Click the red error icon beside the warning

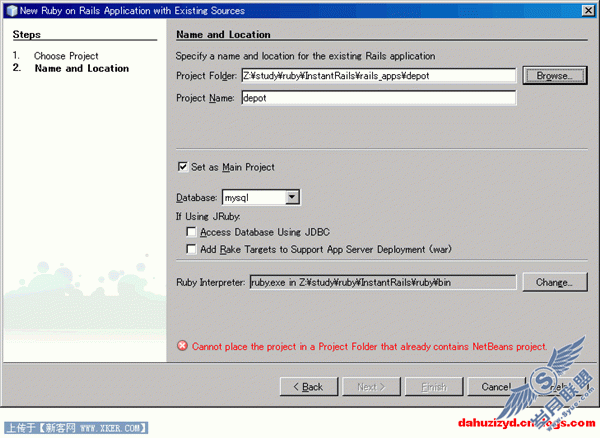pyautogui.click(x=183, y=346)
